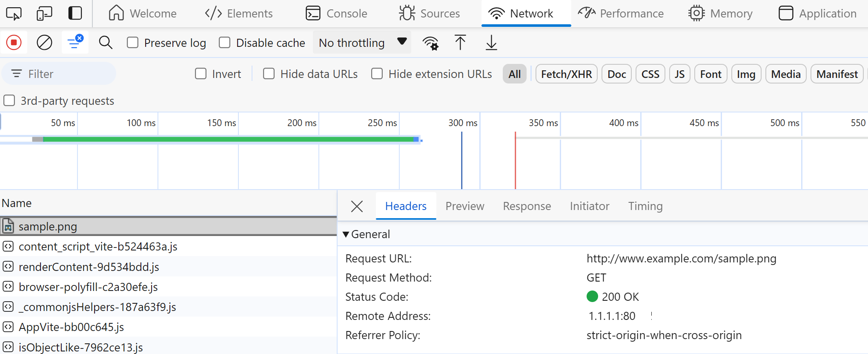Stop recording network log
This screenshot has height=354, width=868.
tap(14, 43)
